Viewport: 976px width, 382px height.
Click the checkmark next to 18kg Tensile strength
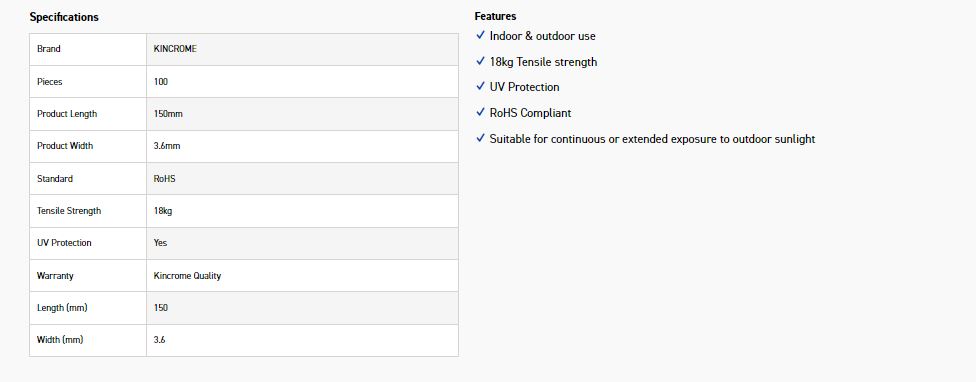(x=480, y=61)
